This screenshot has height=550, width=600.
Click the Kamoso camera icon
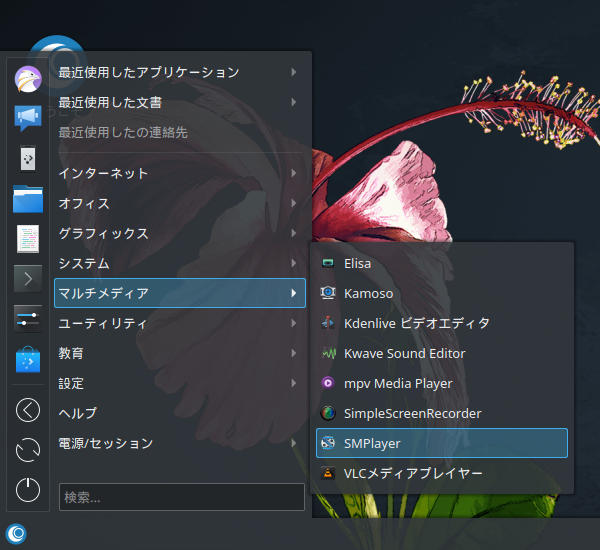click(328, 293)
